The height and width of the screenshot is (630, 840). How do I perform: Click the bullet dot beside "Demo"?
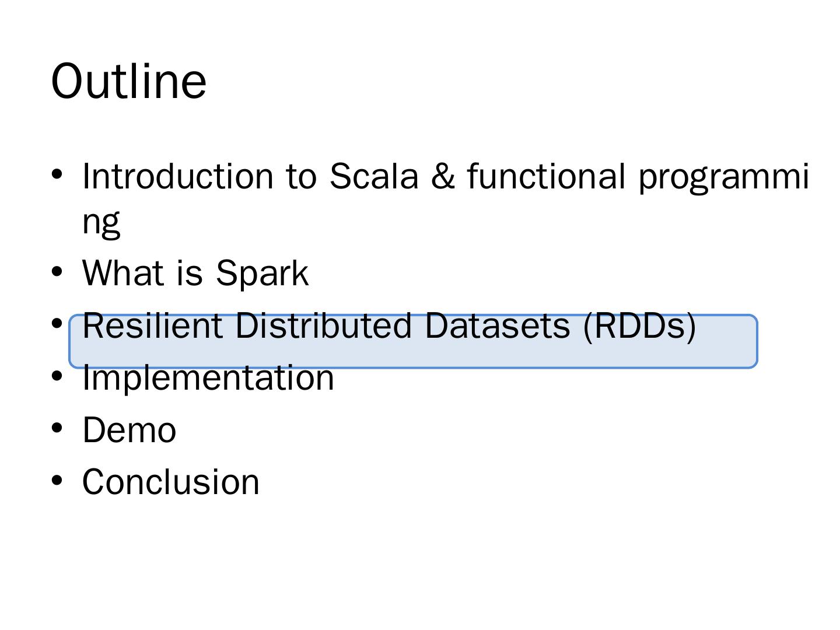pos(57,428)
